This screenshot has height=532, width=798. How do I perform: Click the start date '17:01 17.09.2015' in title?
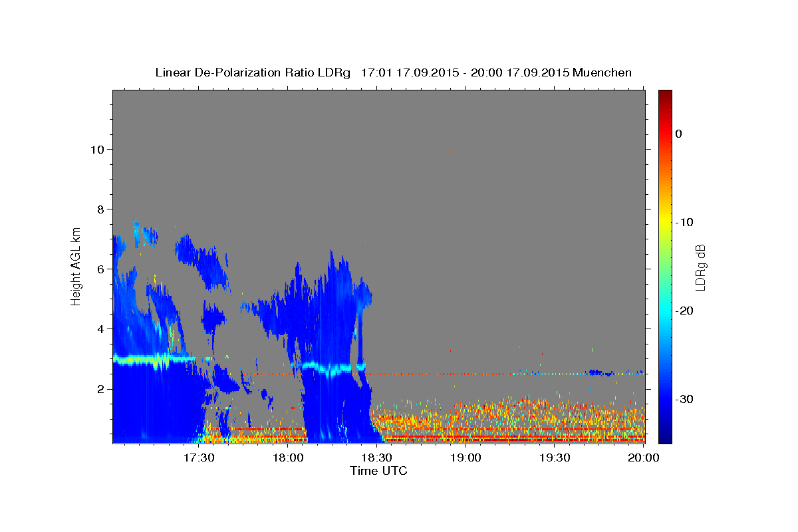pyautogui.click(x=410, y=72)
